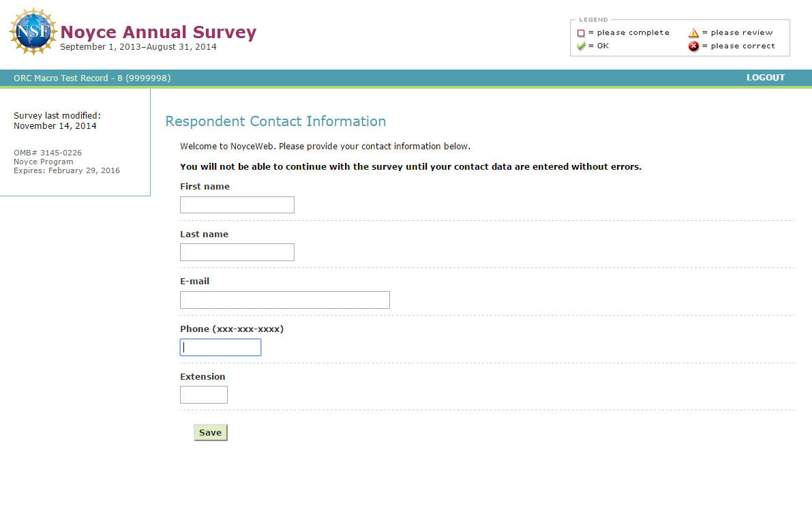The image size is (812, 514).
Task: Click the 'Extension' field label
Action: point(202,377)
